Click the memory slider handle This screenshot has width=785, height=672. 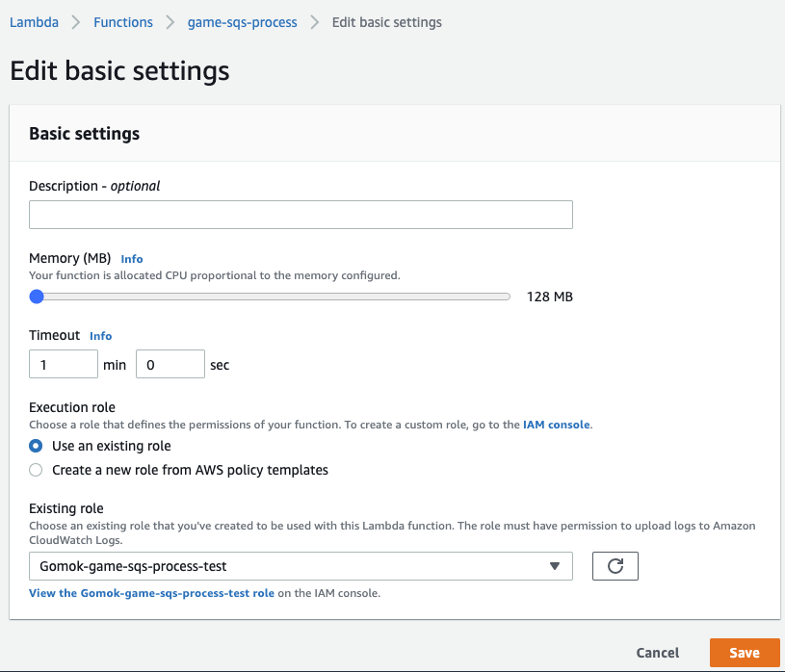coord(37,297)
